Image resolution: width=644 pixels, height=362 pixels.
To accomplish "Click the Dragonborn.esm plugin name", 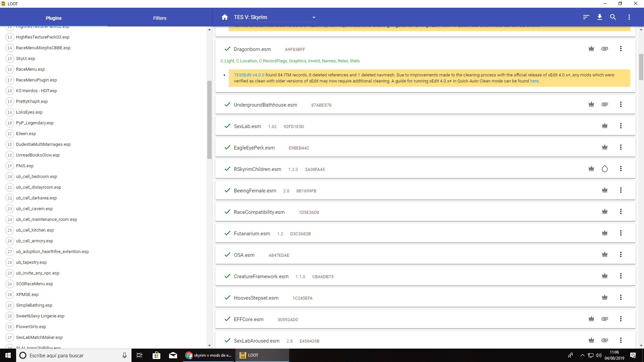I will point(252,49).
